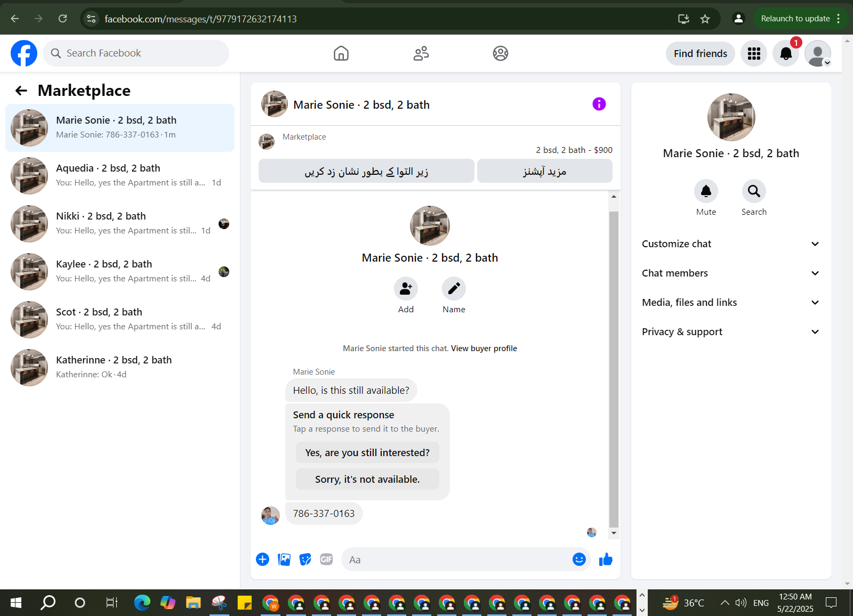Open the account profile avatar menu
The height and width of the screenshot is (616, 853).
[x=818, y=53]
